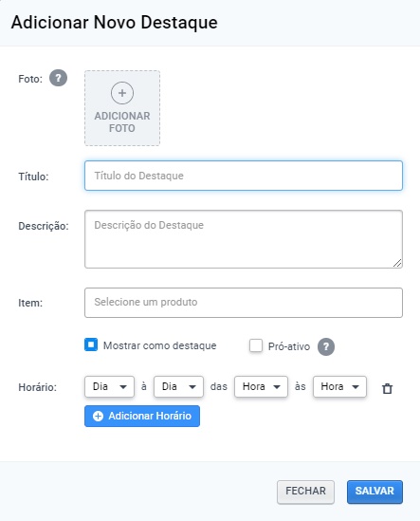Click the help icon beside Pró-ativo
This screenshot has height=521, width=420.
(326, 346)
